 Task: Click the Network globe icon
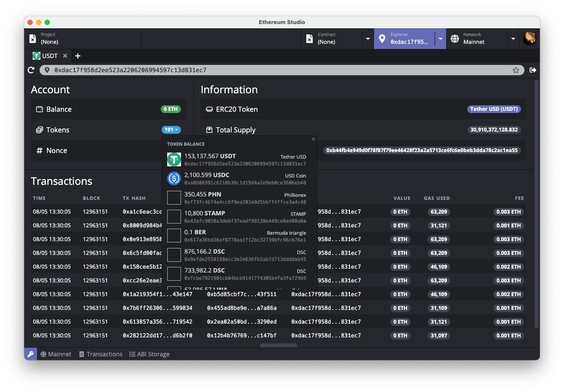coord(455,39)
